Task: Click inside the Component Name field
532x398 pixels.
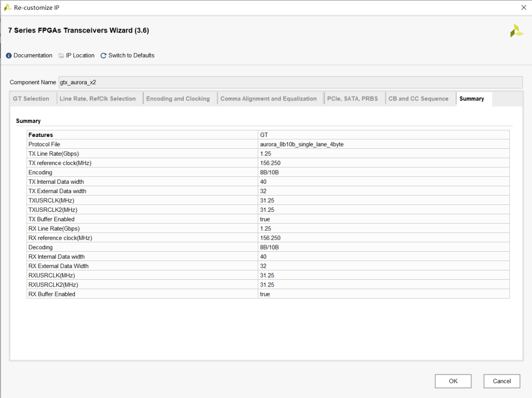Action: [197, 82]
